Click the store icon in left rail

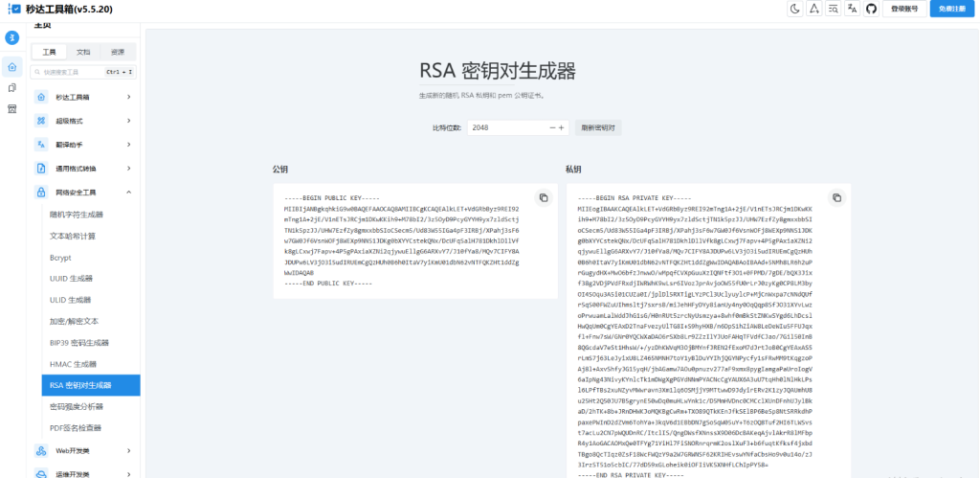(x=12, y=109)
